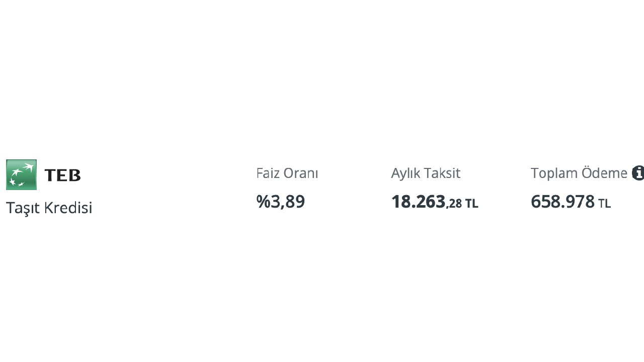Click the info icon beside Toplam Ödeme

(638, 173)
